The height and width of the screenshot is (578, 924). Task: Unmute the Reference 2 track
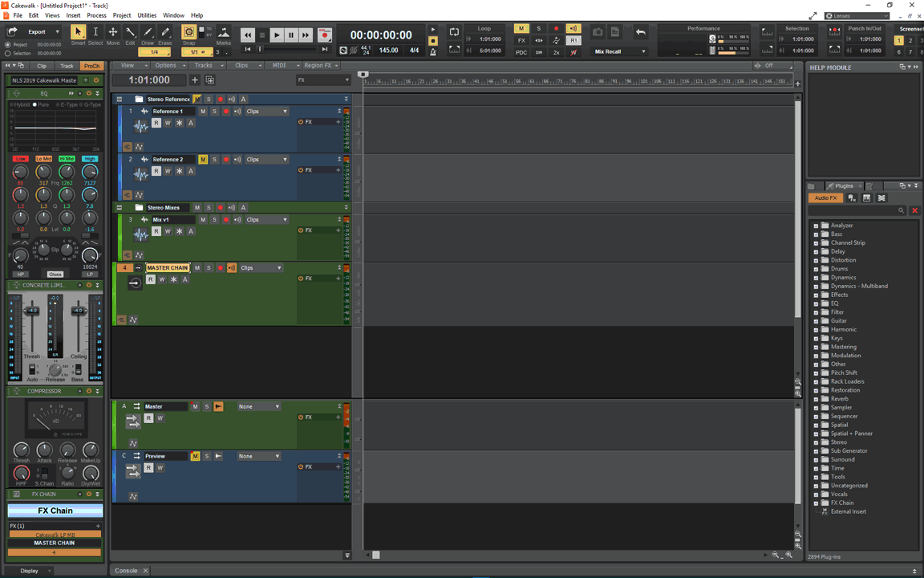coord(203,159)
